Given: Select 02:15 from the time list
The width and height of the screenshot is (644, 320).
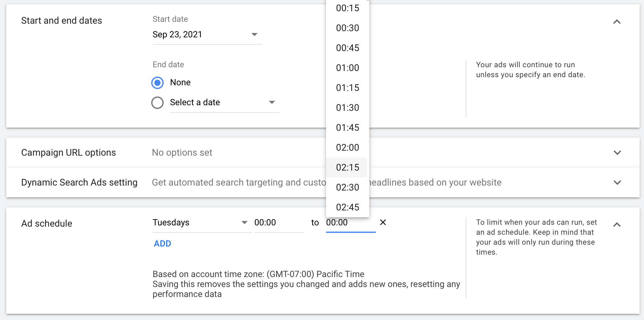Looking at the screenshot, I should 347,167.
